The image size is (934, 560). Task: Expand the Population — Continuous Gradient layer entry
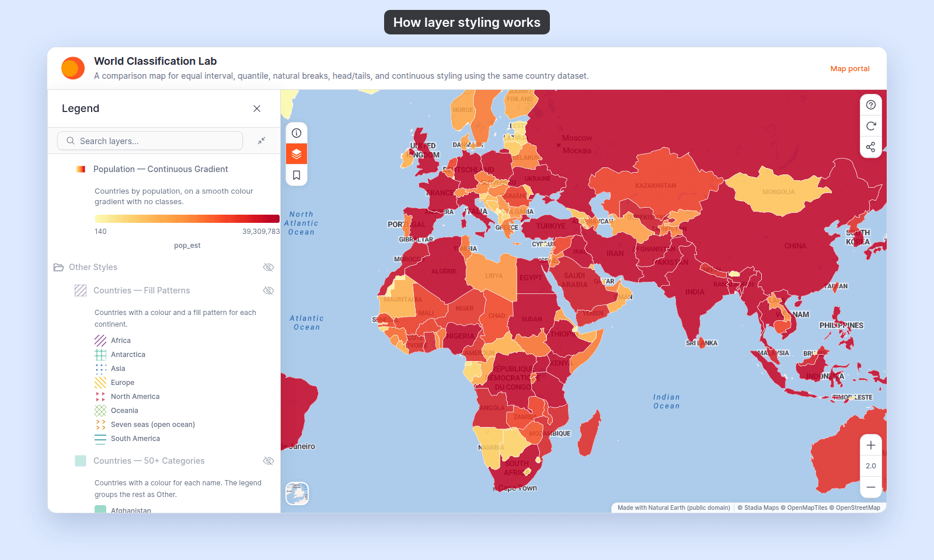tap(161, 169)
